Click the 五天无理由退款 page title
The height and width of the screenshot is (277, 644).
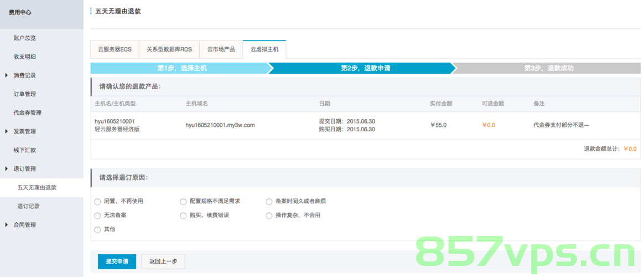click(118, 12)
